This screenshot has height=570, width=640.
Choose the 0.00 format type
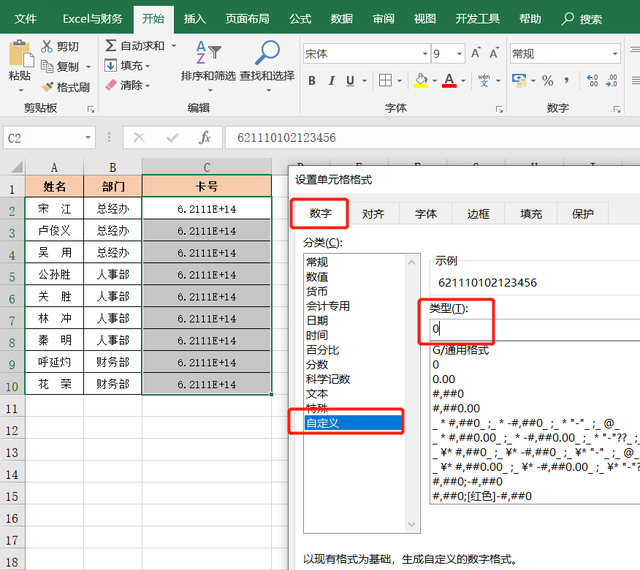pyautogui.click(x=444, y=379)
